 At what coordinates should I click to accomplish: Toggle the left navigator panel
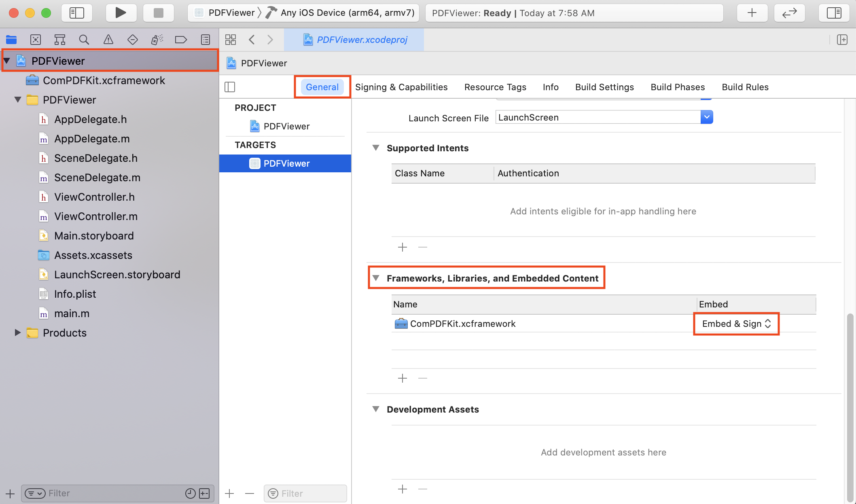pos(77,13)
